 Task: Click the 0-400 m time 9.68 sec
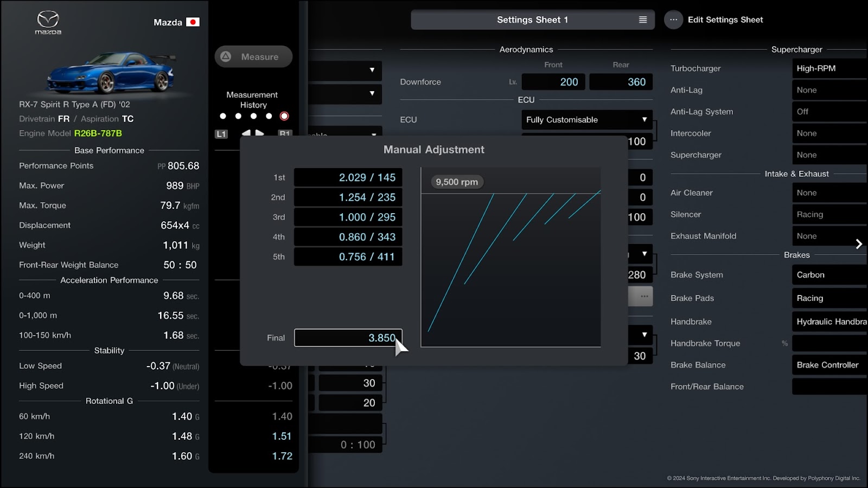(181, 296)
